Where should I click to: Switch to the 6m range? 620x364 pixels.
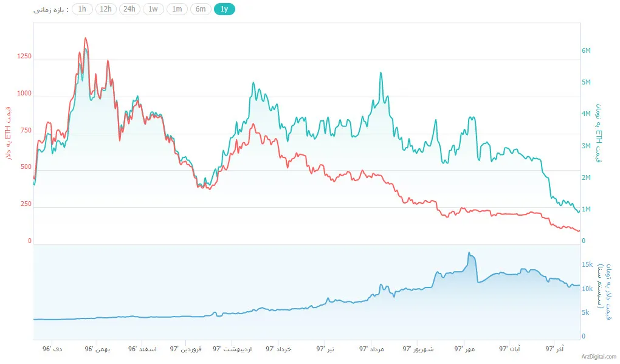(201, 9)
